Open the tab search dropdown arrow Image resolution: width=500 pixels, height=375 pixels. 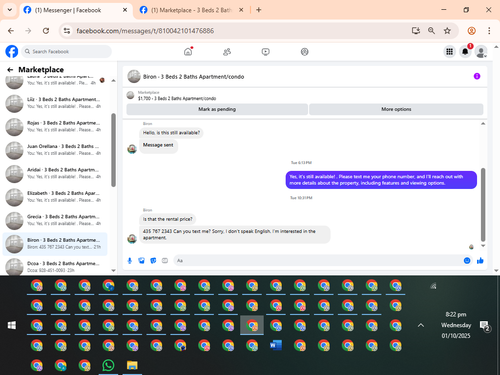[x=10, y=10]
